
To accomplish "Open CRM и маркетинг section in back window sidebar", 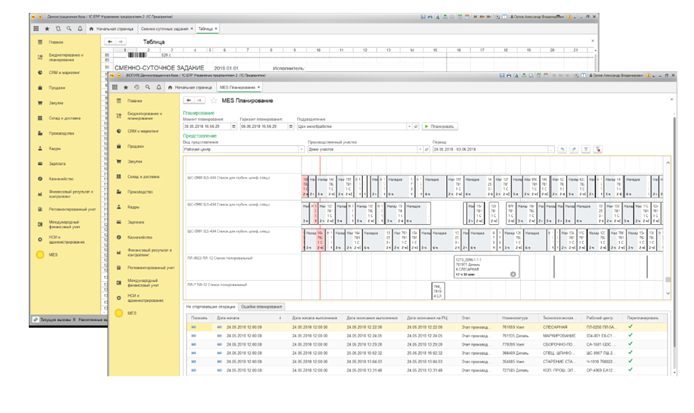I will [x=64, y=72].
